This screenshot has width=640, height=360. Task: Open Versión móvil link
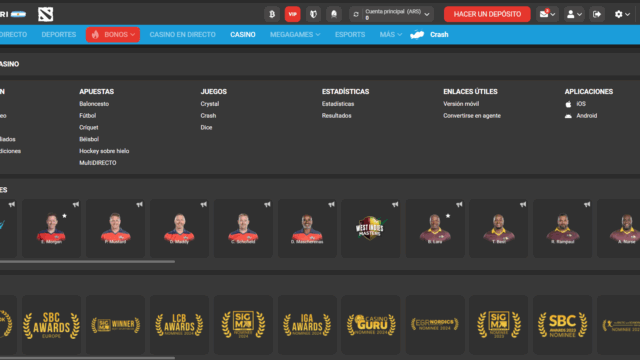coord(461,104)
